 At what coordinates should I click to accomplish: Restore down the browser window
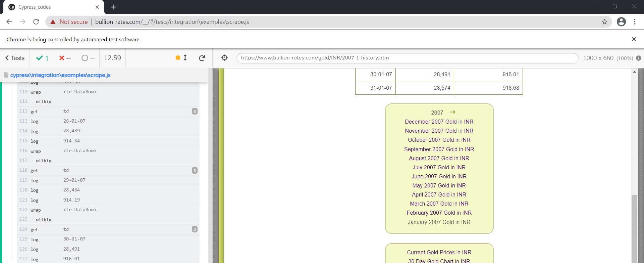point(615,6)
